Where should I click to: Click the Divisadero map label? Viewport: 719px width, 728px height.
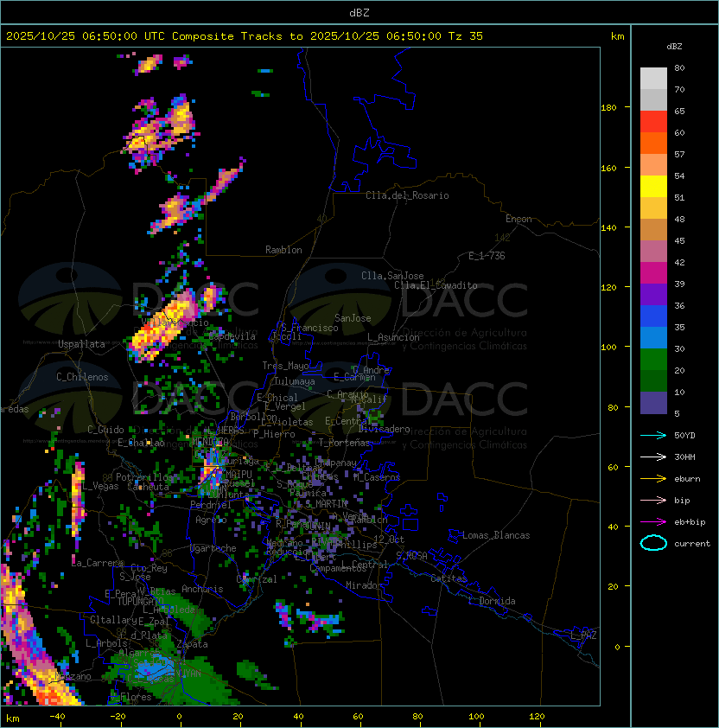click(x=385, y=429)
